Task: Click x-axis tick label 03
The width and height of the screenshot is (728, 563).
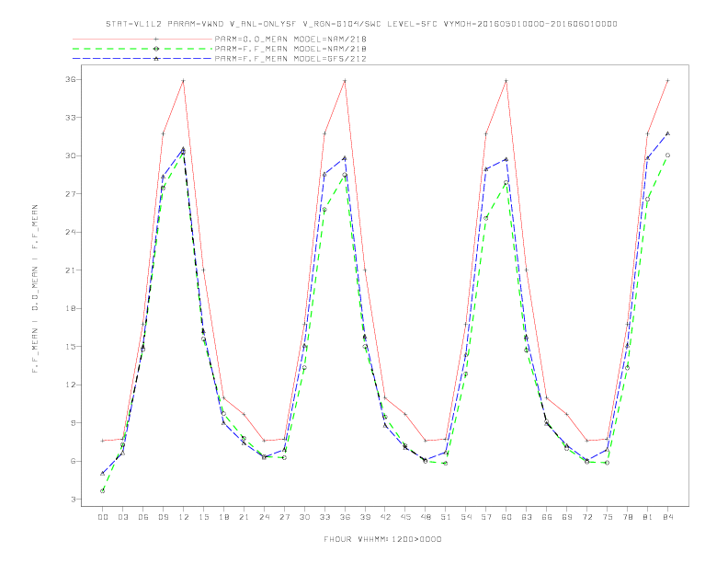Action: pos(122,517)
